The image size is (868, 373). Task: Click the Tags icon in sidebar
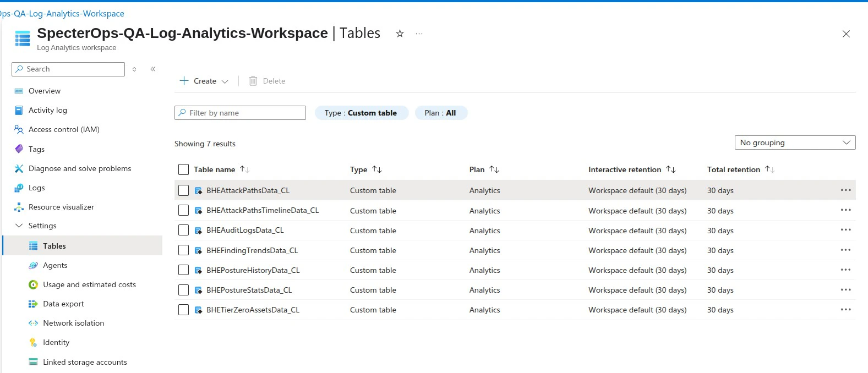click(x=19, y=149)
